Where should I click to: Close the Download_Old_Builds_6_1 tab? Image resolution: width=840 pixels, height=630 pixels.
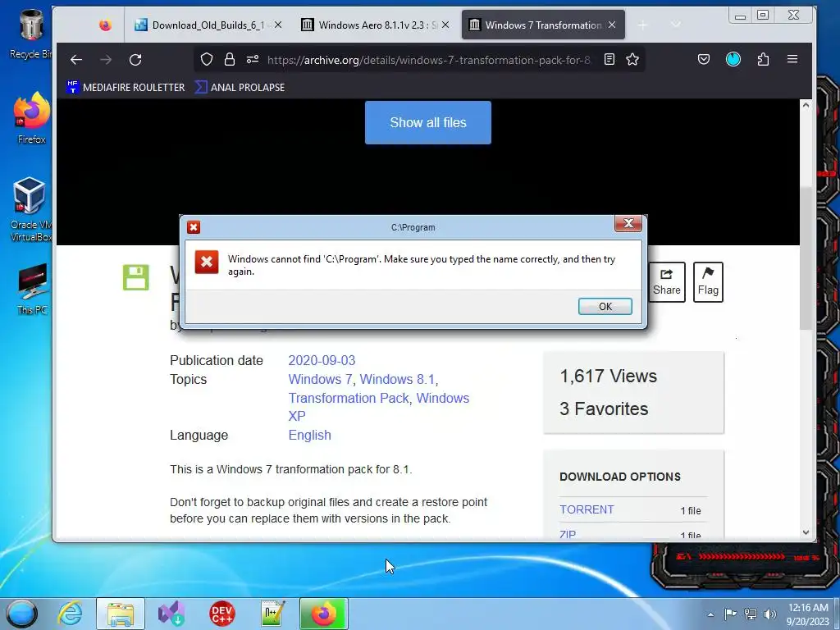(278, 25)
